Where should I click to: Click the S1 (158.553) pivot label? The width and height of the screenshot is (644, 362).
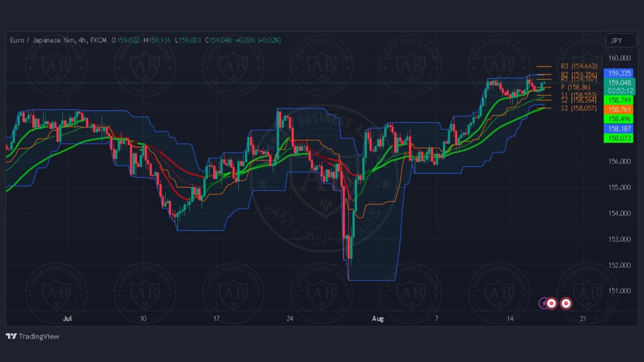[579, 95]
